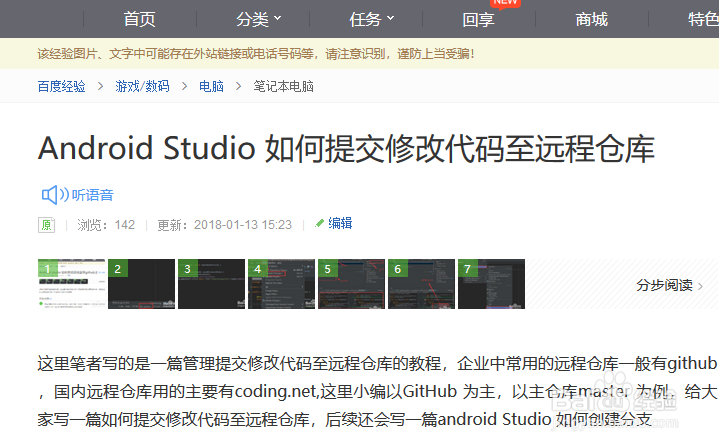This screenshot has height=448, width=719.
Task: Go to 百度经验 breadcrumb link
Action: click(61, 86)
